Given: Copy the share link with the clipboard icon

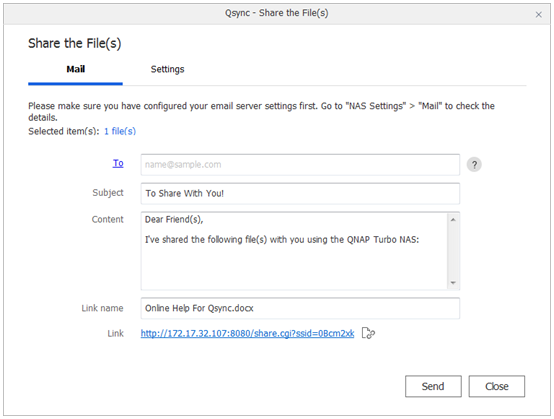Looking at the screenshot, I should click(368, 333).
